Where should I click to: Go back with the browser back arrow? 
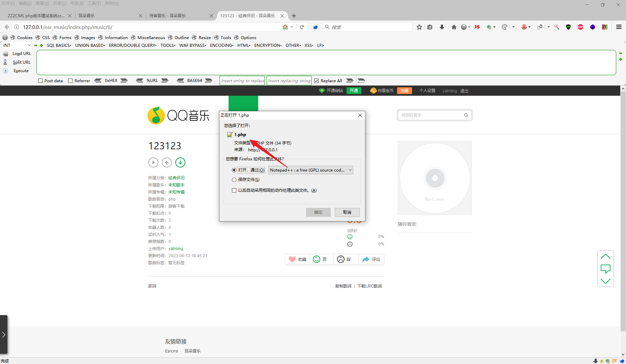point(7,27)
